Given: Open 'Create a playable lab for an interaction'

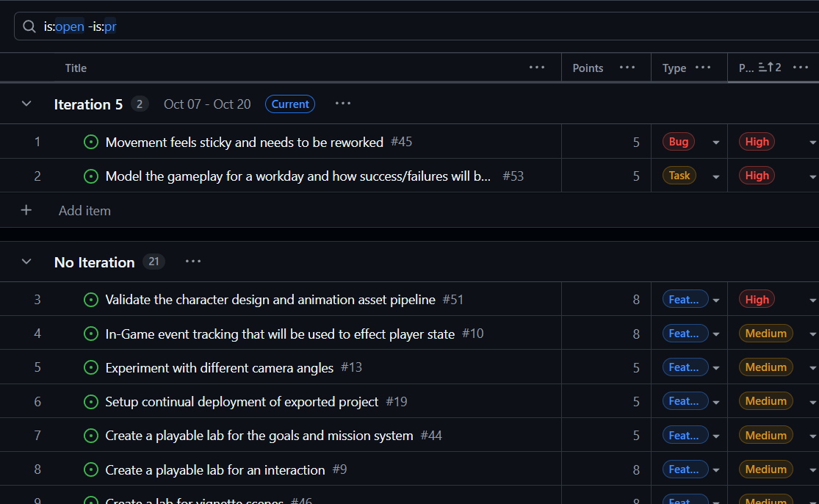Looking at the screenshot, I should pyautogui.click(x=215, y=469).
